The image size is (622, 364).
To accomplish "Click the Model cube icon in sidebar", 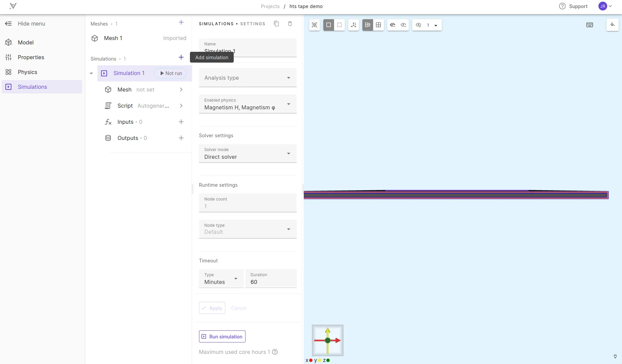I will [x=9, y=42].
